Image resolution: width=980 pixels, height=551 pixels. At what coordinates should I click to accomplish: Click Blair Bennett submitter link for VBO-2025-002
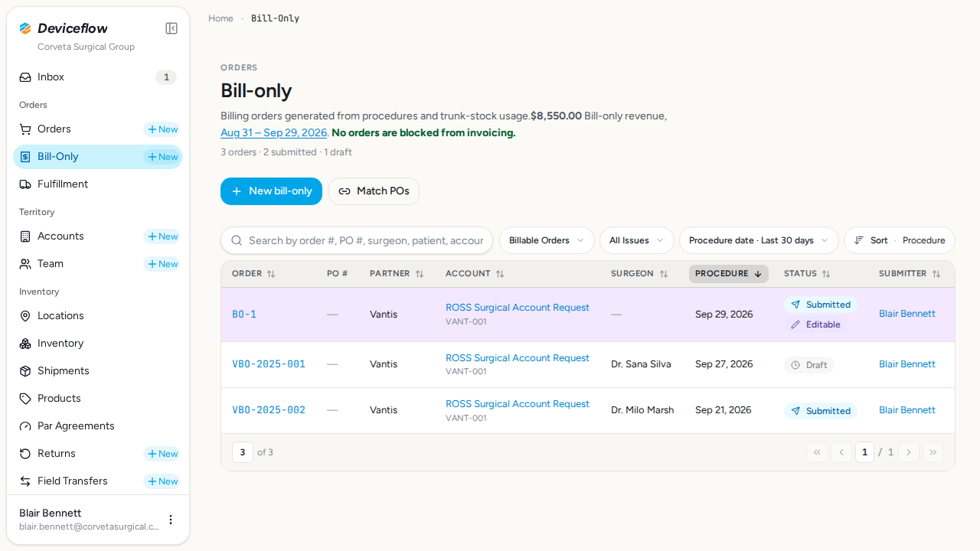(x=907, y=410)
